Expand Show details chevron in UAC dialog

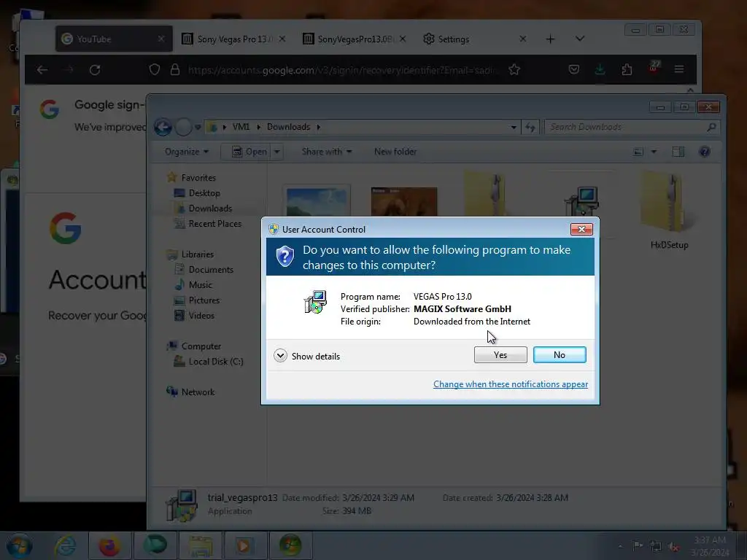click(x=280, y=356)
